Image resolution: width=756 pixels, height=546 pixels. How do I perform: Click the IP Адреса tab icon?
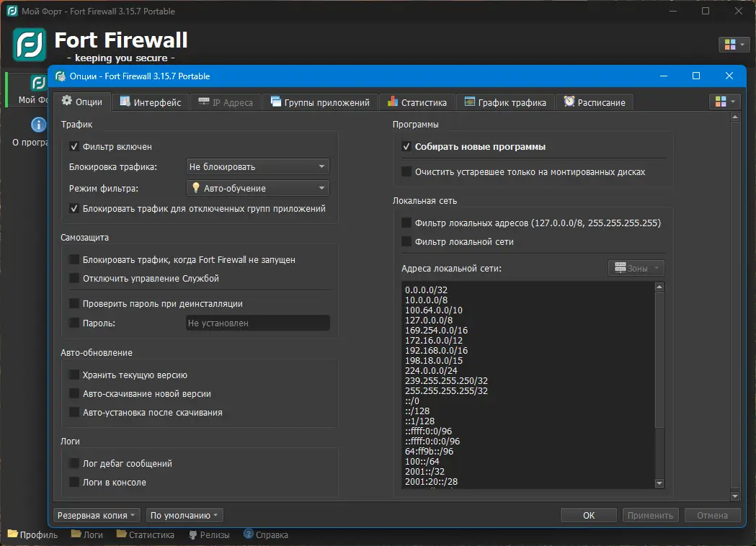pyautogui.click(x=204, y=101)
